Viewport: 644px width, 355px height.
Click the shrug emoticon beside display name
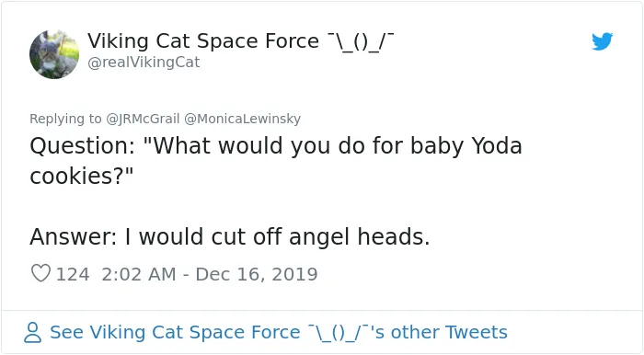(361, 41)
